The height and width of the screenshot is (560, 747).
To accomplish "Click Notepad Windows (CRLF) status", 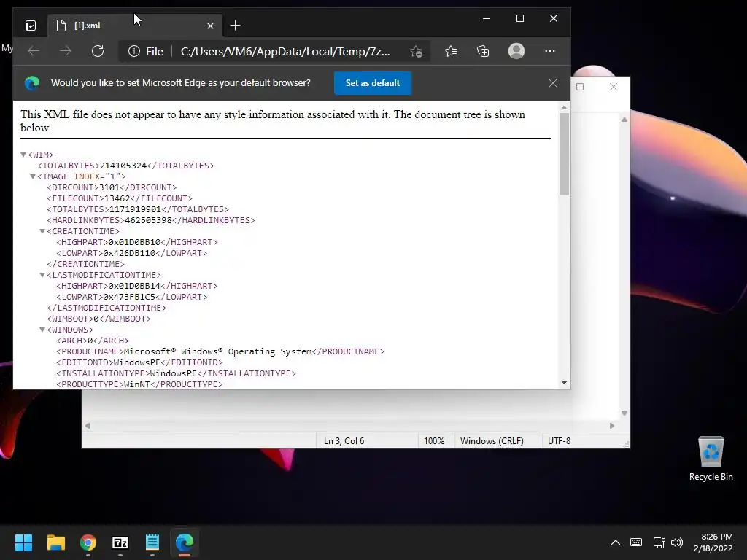I will [492, 441].
